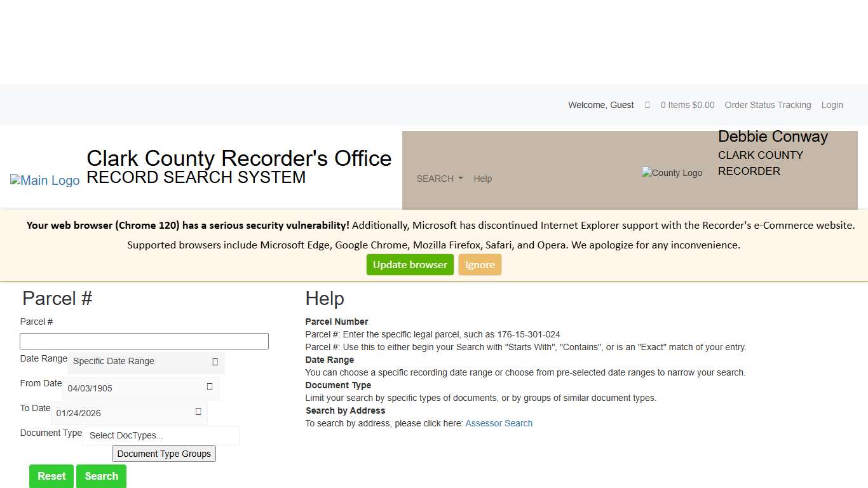Focus the Parcel # text field
Viewport: 868px width, 488px height.
pos(144,341)
